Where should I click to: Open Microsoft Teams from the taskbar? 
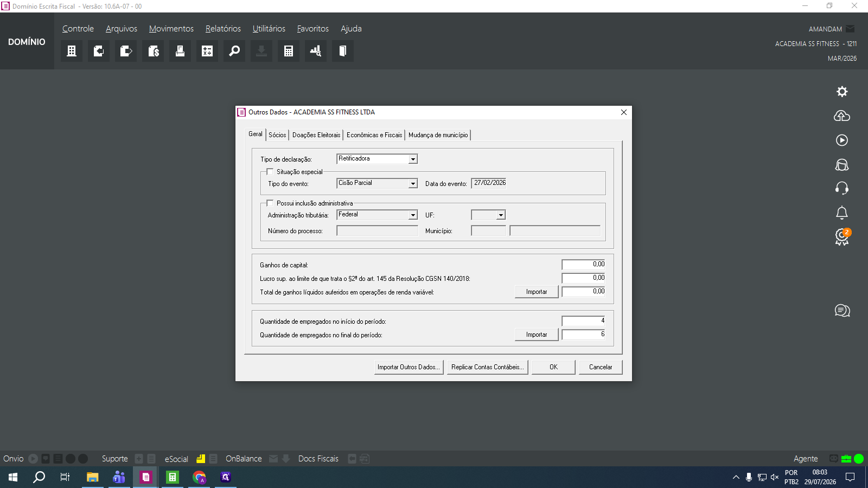[x=119, y=477]
